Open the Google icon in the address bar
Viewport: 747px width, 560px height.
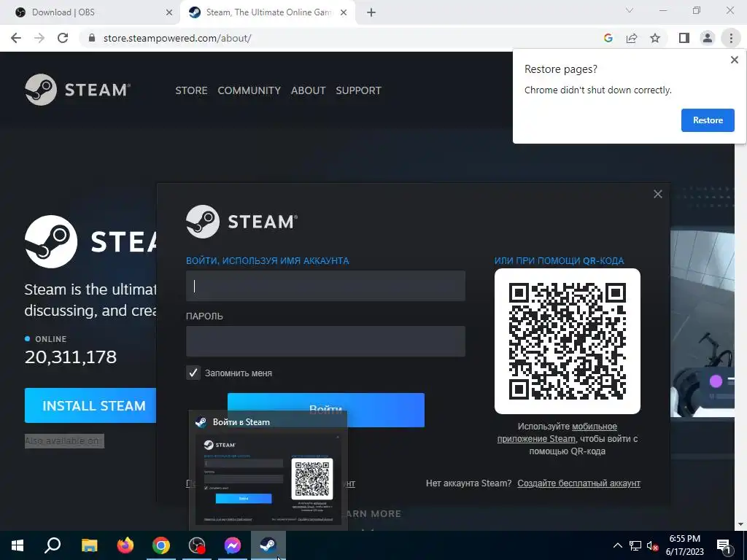tap(608, 38)
